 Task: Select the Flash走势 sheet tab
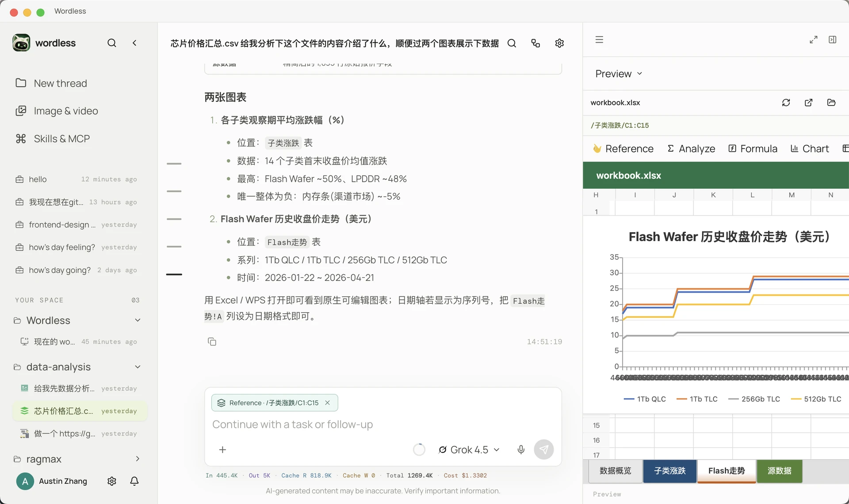point(727,471)
